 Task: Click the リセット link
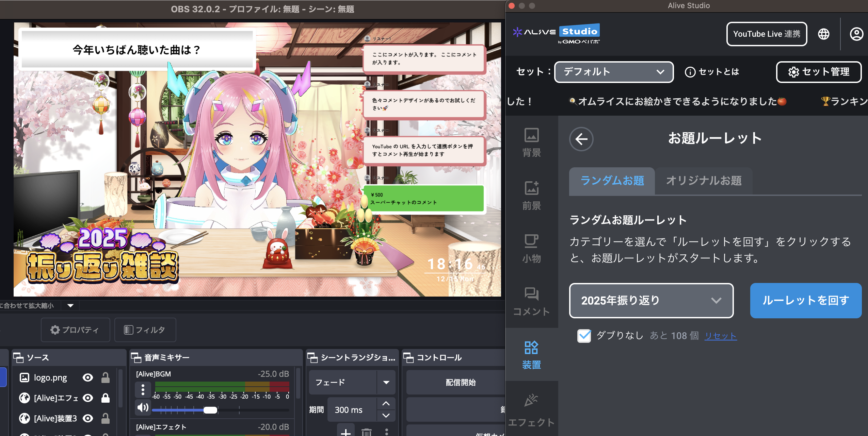pyautogui.click(x=721, y=336)
